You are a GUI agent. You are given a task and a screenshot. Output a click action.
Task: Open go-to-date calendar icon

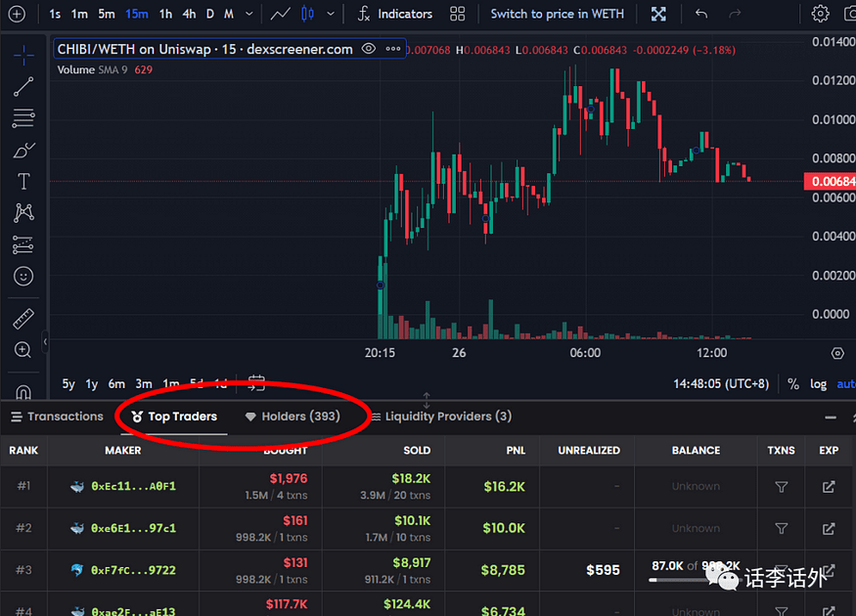[x=256, y=383]
